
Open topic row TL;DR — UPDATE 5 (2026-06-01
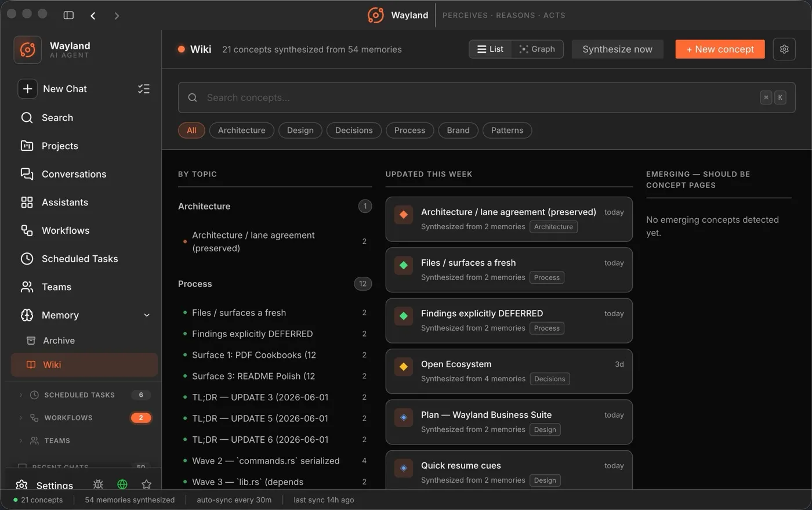(x=275, y=418)
